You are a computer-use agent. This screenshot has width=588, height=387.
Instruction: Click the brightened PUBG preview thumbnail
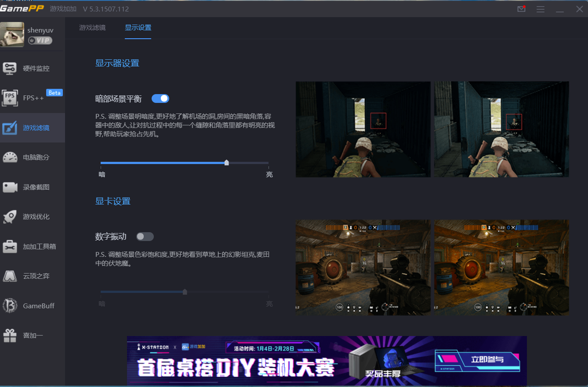click(x=501, y=129)
